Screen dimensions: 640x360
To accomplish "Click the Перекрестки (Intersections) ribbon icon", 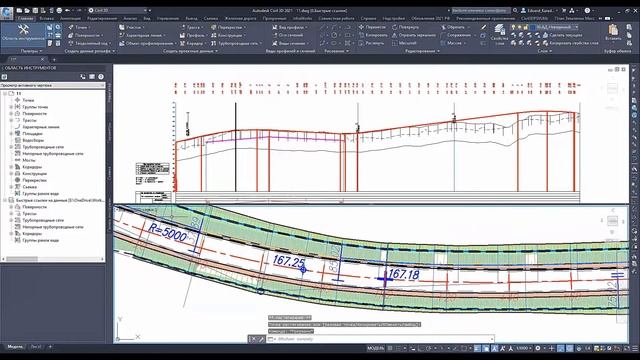I will coord(213,27).
